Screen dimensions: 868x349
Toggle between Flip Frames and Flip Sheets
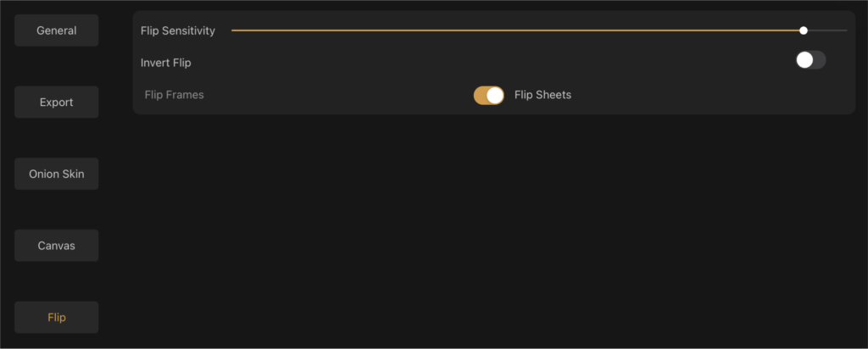(489, 95)
